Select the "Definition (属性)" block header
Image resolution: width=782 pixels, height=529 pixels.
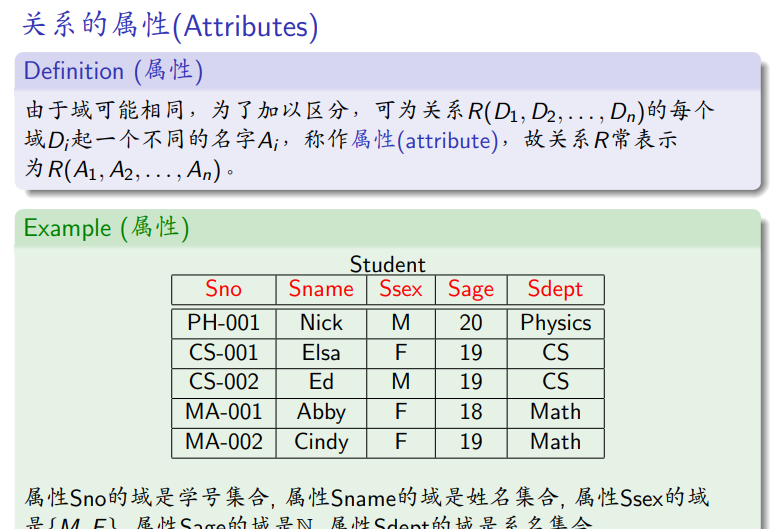pyautogui.click(x=113, y=71)
